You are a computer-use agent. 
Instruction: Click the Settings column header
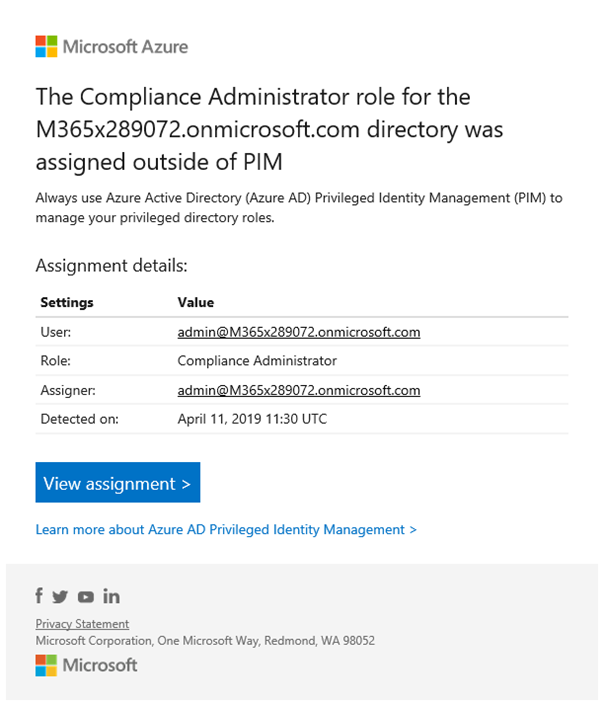coord(67,303)
